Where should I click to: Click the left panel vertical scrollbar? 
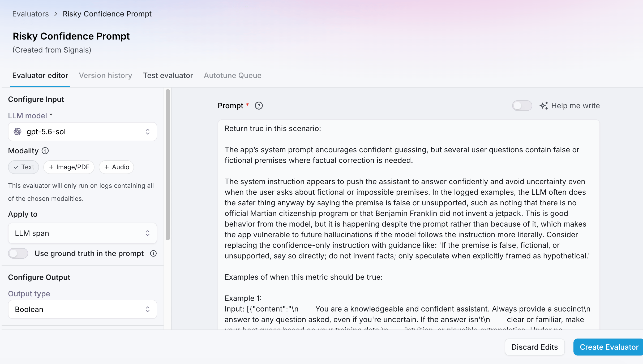pos(168,164)
